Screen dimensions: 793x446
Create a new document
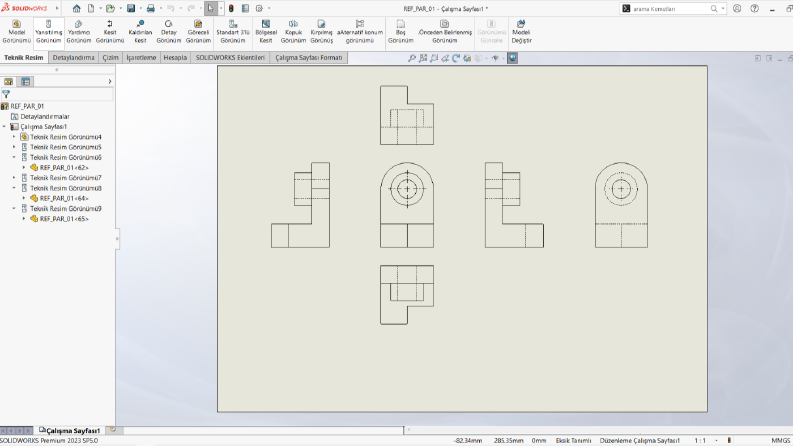pos(91,9)
